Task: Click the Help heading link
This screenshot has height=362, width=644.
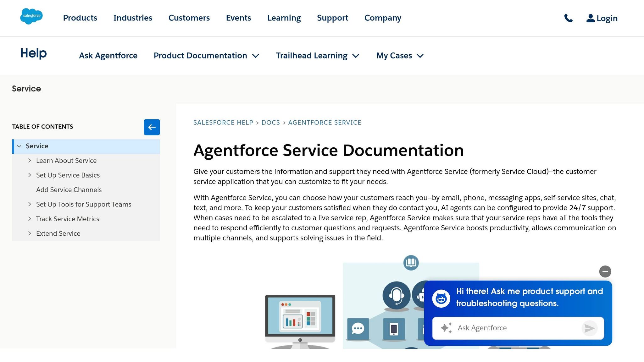Action: (33, 53)
